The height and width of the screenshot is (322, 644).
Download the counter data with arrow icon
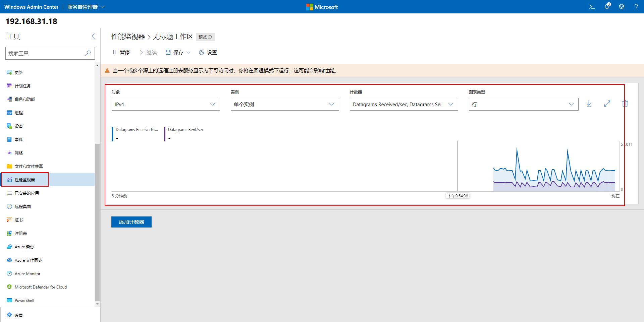pos(589,104)
